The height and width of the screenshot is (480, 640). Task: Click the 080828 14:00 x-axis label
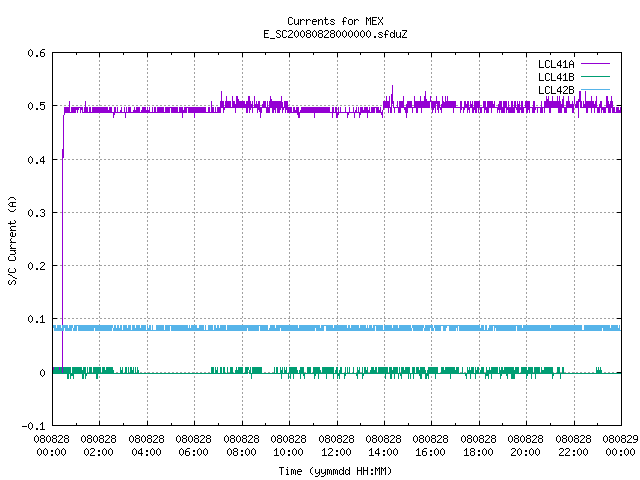384,446
